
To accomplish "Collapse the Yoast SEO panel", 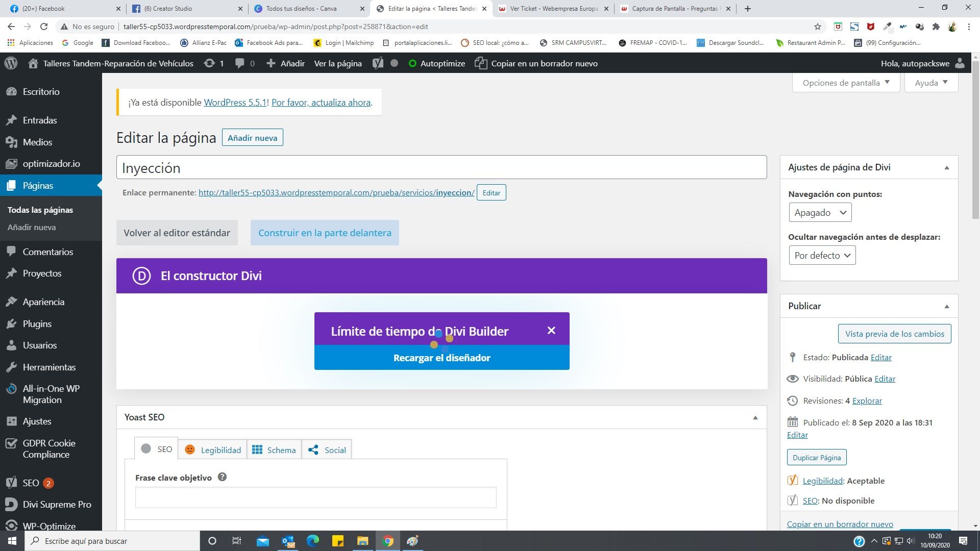I will pos(755,418).
